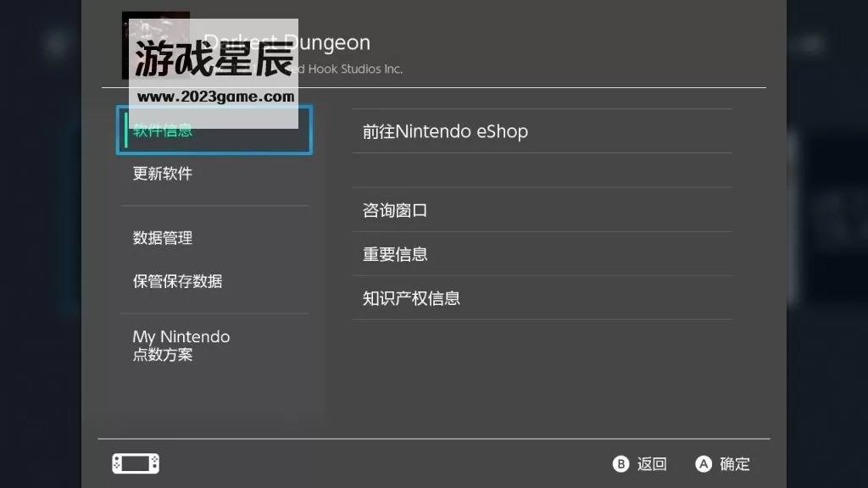Click the 游戏星辰 watermark logo

214,57
